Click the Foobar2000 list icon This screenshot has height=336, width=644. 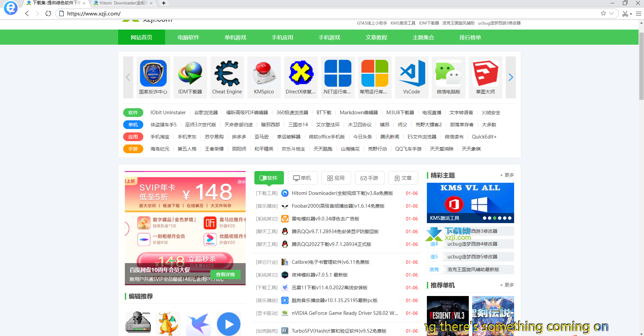(x=285, y=206)
